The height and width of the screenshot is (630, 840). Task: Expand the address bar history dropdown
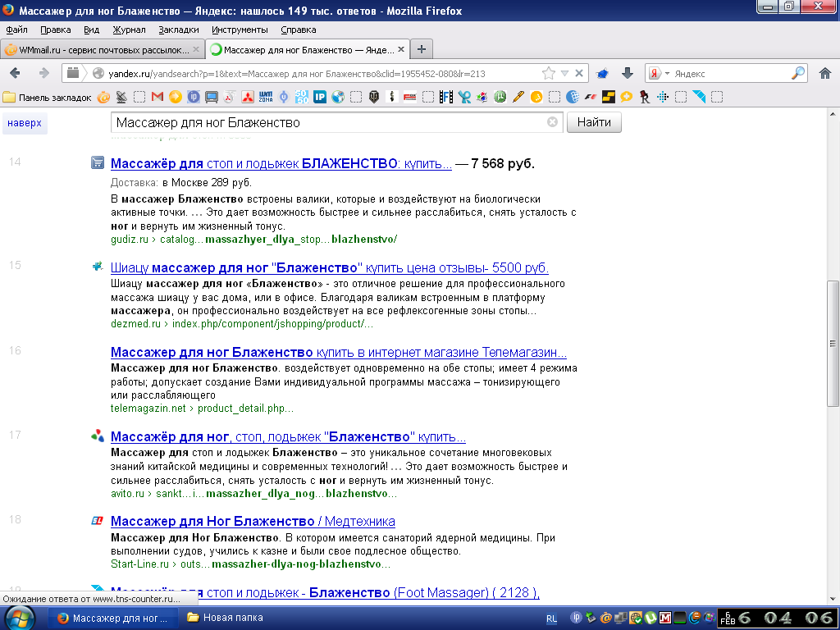coord(564,73)
